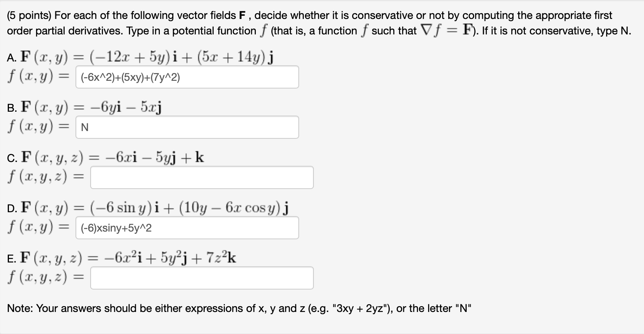Click the empty answer field for part C

(202, 177)
